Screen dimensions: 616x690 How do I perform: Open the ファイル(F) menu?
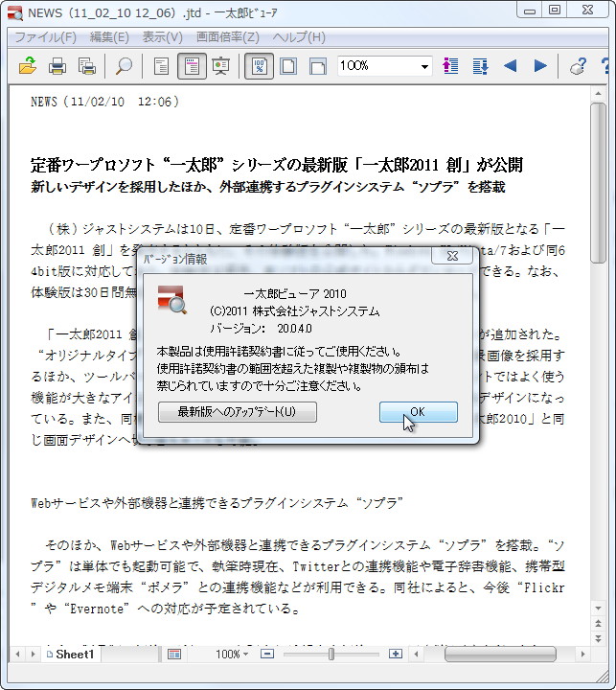(46, 37)
